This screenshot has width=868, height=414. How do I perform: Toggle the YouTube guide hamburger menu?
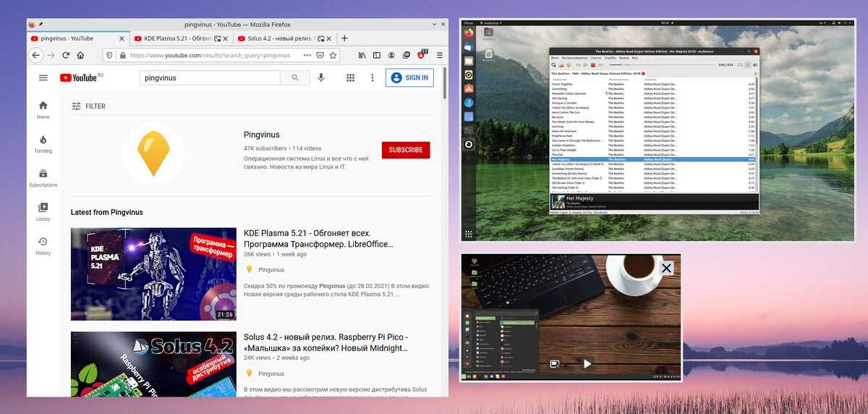pos(43,77)
